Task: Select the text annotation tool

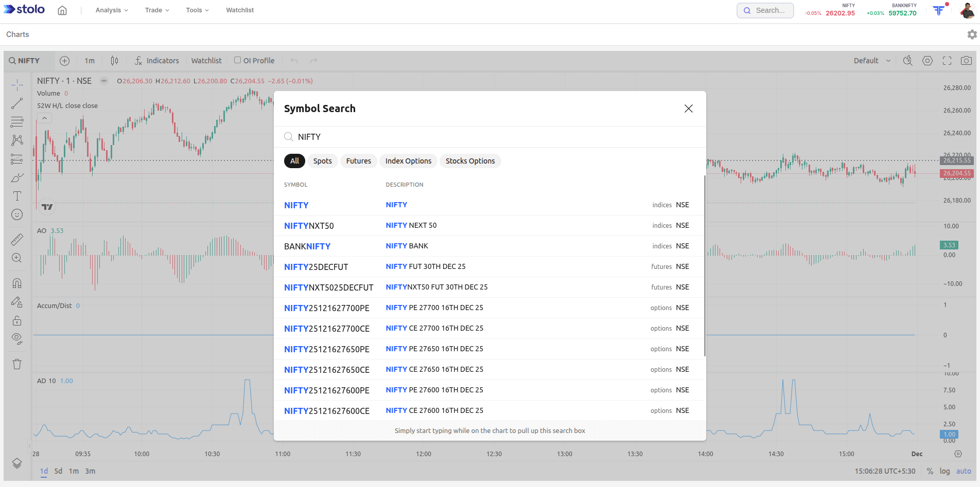Action: click(x=17, y=196)
